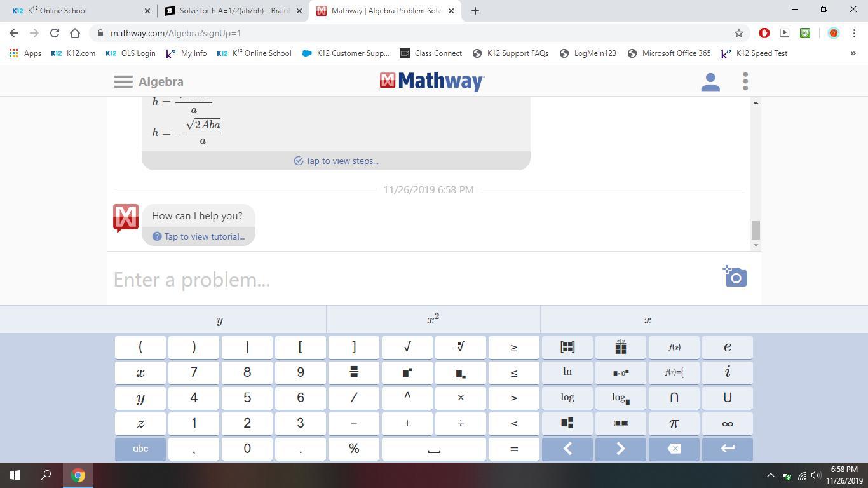This screenshot has height=488, width=868.
Task: Insert log with custom base
Action: tap(621, 398)
